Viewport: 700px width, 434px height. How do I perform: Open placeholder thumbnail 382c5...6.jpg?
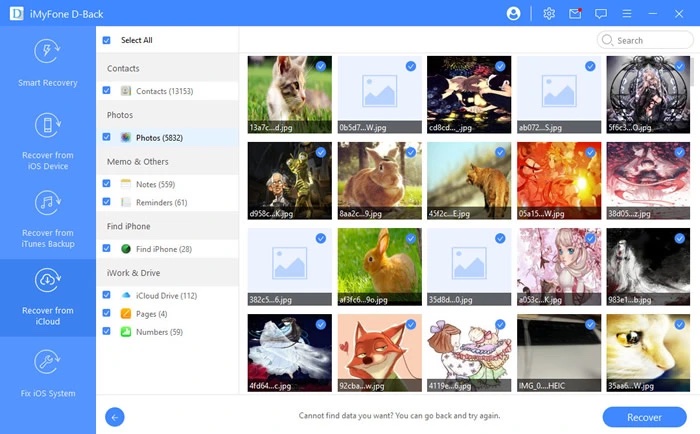pyautogui.click(x=290, y=267)
